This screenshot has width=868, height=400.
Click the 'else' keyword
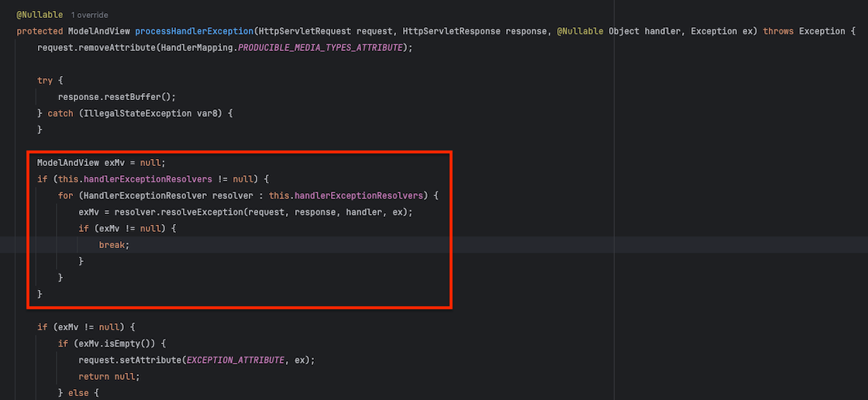point(78,393)
